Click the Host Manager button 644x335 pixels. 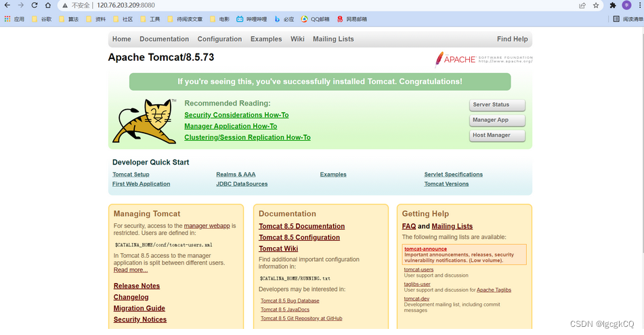tap(497, 135)
